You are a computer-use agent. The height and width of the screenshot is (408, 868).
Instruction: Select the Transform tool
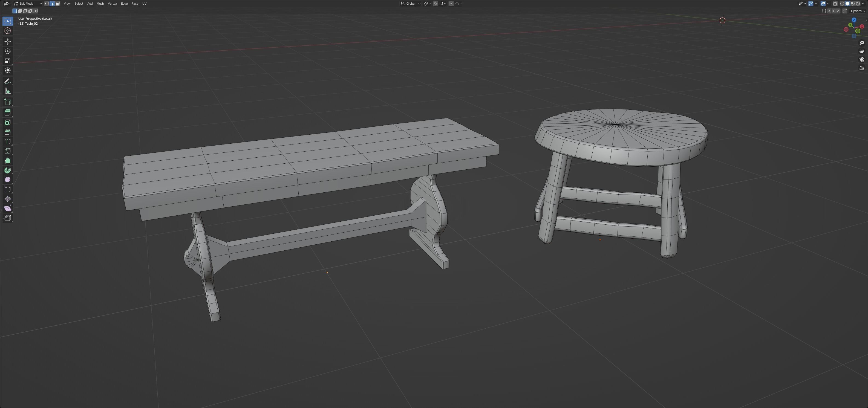(8, 70)
